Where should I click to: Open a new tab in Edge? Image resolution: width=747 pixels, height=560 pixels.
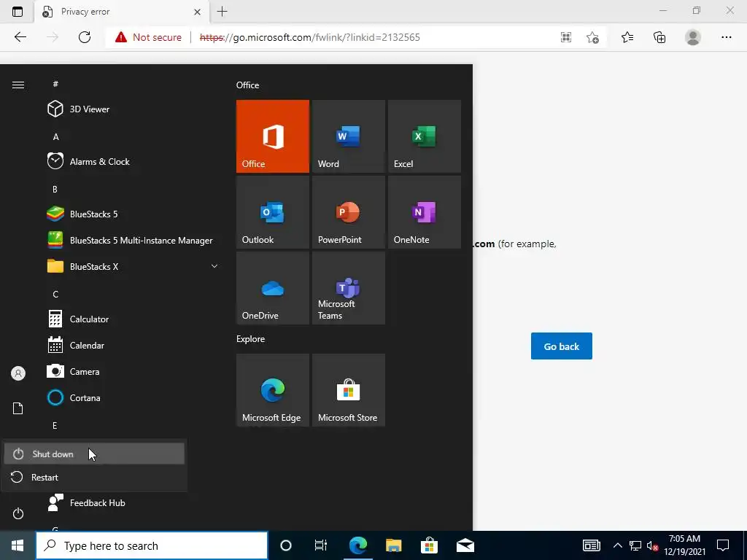point(222,12)
